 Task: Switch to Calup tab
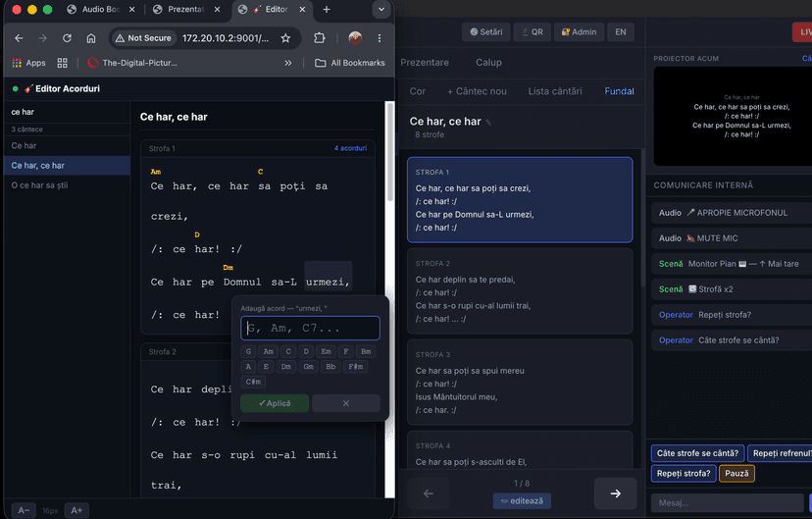point(488,62)
